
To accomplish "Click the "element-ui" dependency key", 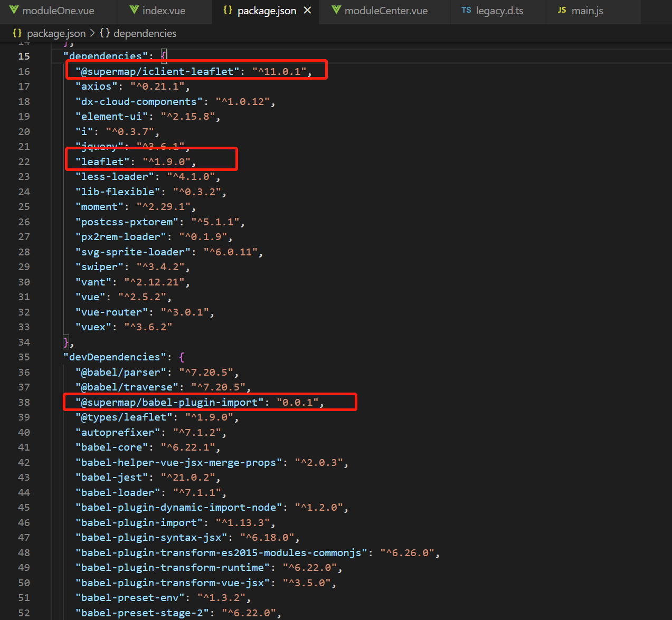I will (111, 117).
